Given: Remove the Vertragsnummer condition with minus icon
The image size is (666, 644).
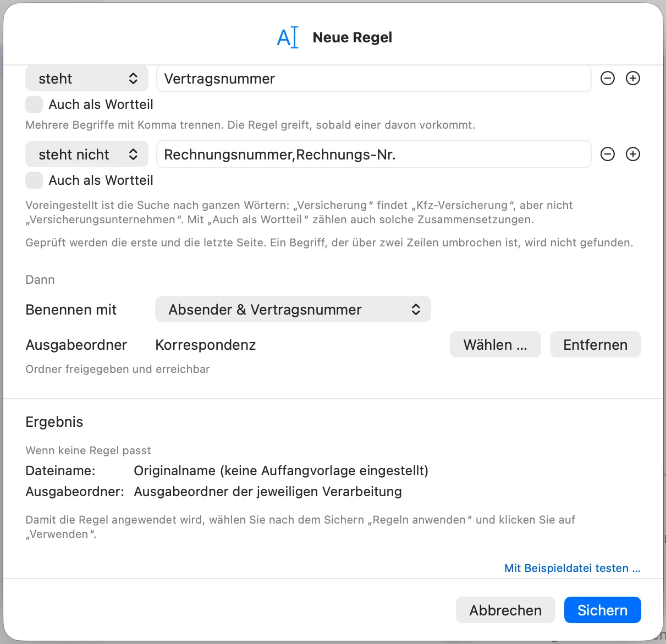Looking at the screenshot, I should click(608, 78).
